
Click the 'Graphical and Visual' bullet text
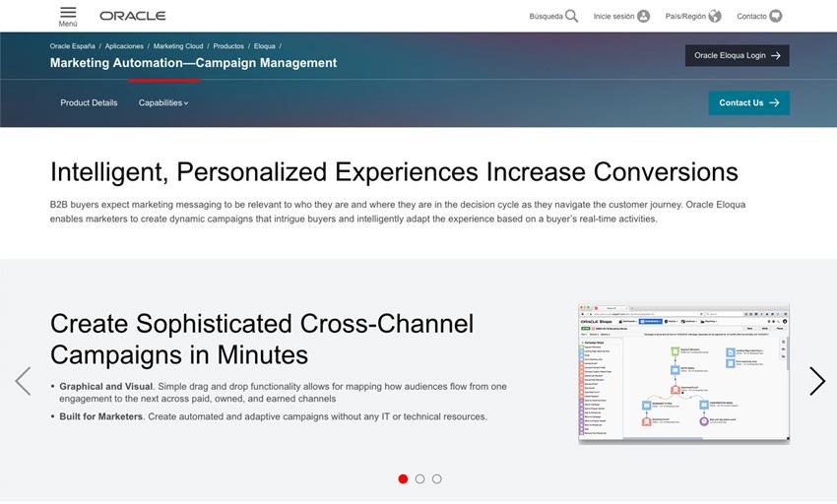click(283, 393)
